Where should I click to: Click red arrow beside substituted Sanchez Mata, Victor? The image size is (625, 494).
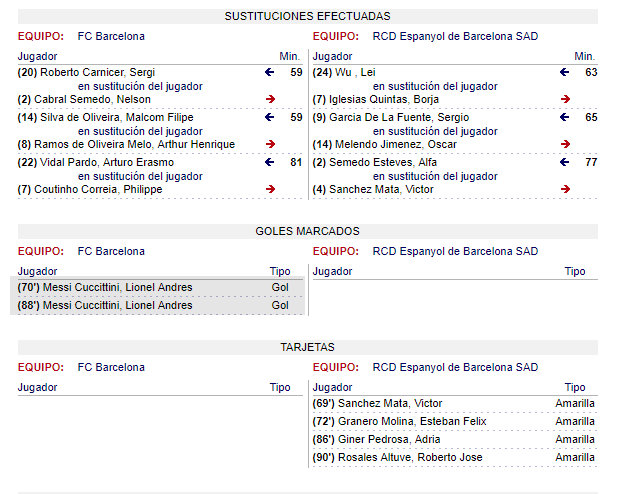click(x=566, y=189)
